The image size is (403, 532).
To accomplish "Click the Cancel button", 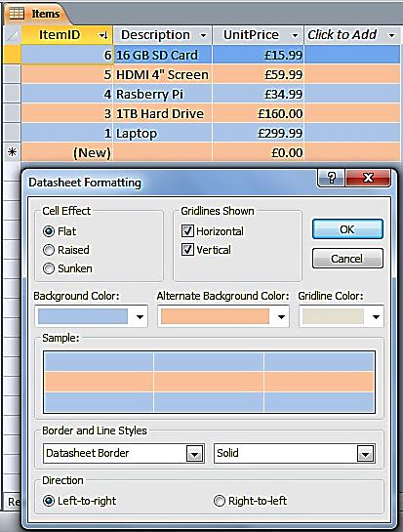I will tap(347, 259).
